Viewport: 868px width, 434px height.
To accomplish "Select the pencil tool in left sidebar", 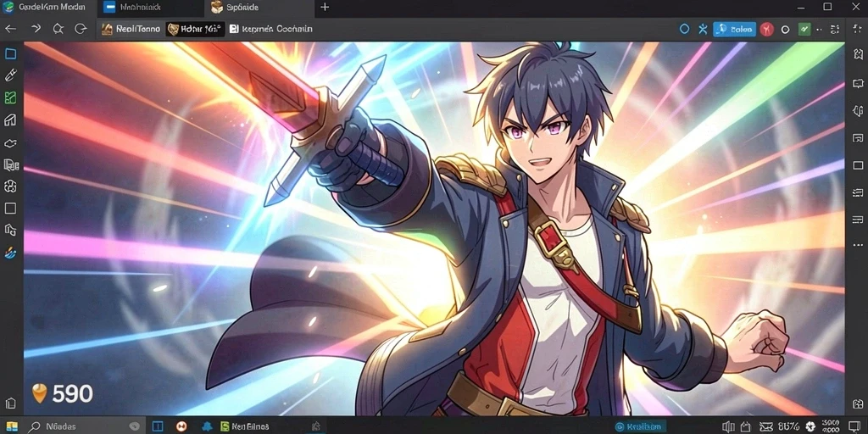I will pos(10,75).
